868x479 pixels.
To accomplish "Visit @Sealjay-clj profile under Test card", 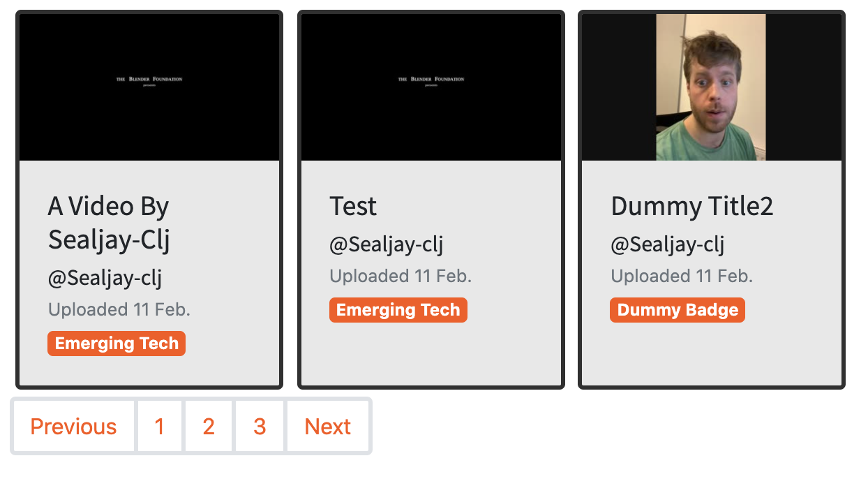I will [x=387, y=245].
